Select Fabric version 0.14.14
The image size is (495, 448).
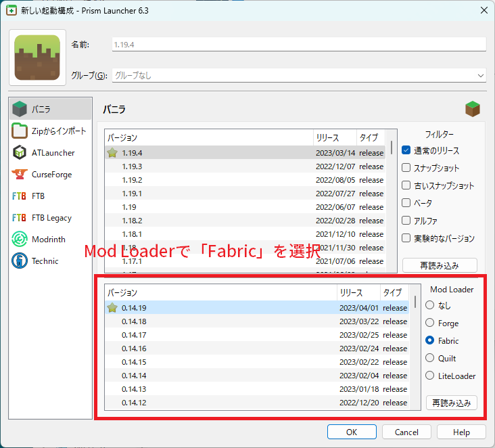point(257,376)
